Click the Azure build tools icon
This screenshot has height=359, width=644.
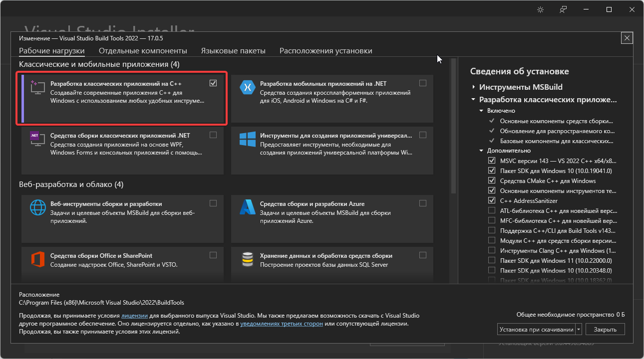click(x=248, y=207)
